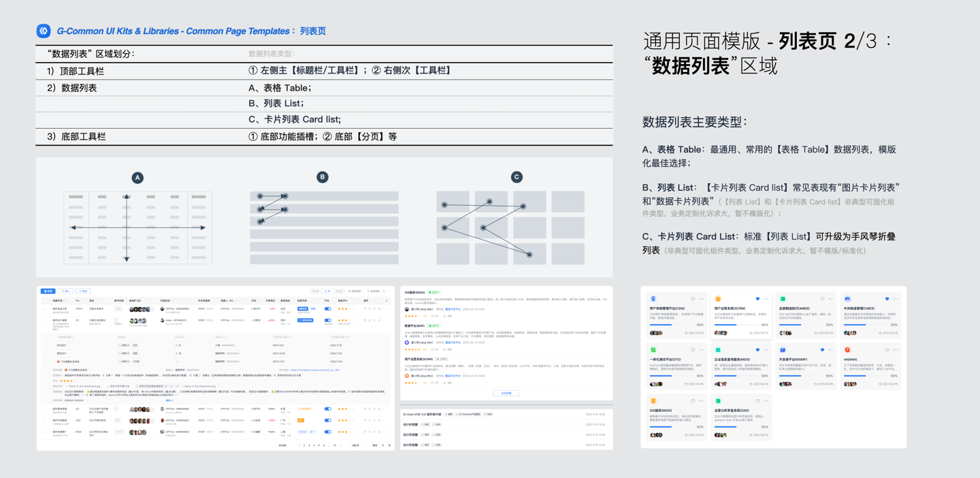980x478 pixels.
Task: Open the table view dropdown in toolbar
Action: point(355,291)
